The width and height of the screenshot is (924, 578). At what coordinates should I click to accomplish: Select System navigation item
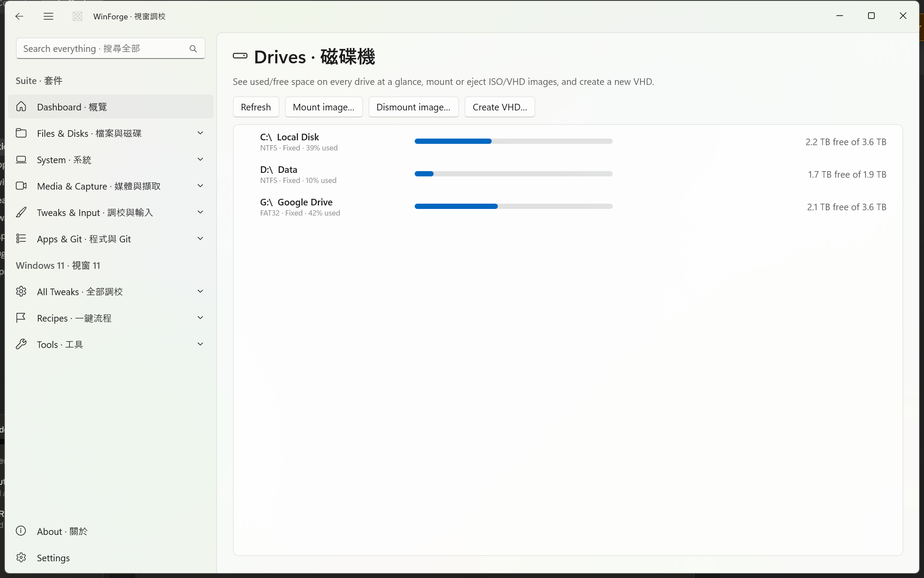(x=110, y=159)
